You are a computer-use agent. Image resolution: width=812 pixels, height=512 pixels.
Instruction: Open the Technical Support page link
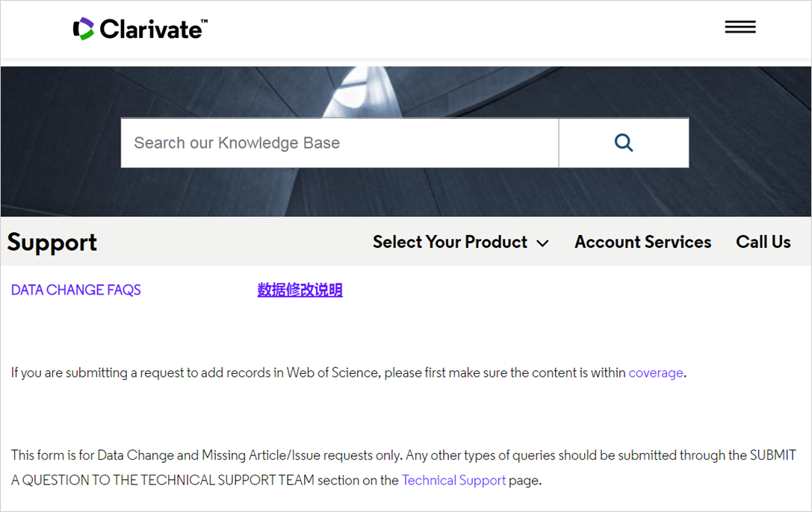tap(453, 481)
